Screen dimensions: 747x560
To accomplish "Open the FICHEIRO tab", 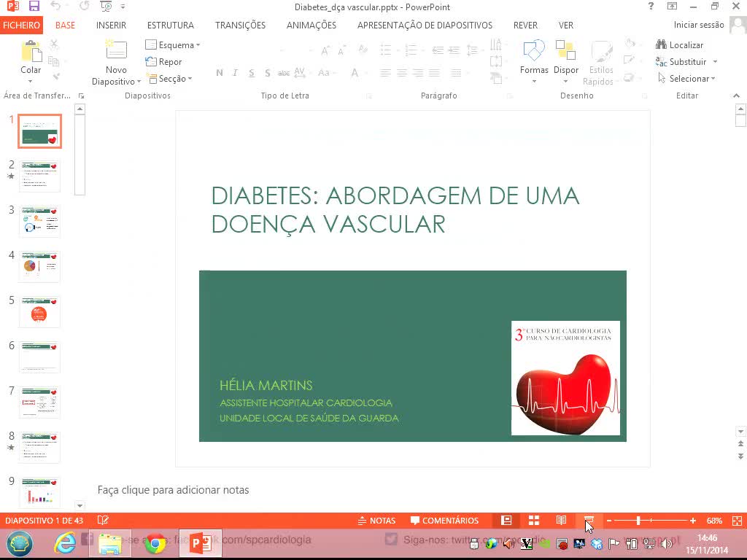I will [x=21, y=25].
